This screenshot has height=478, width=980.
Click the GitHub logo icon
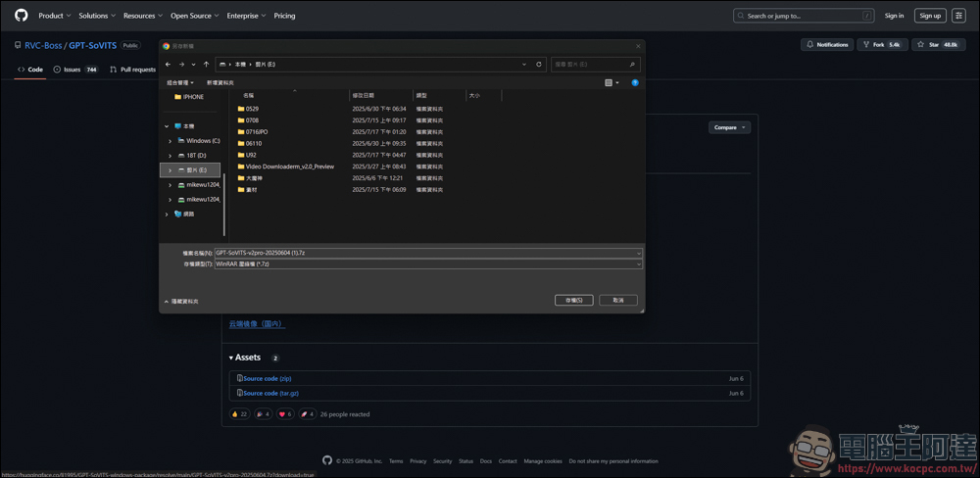[22, 15]
